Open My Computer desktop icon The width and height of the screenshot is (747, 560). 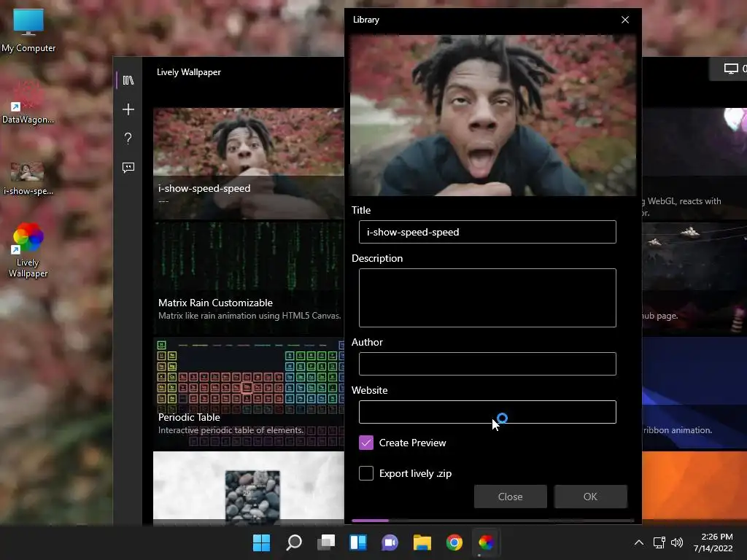28,31
